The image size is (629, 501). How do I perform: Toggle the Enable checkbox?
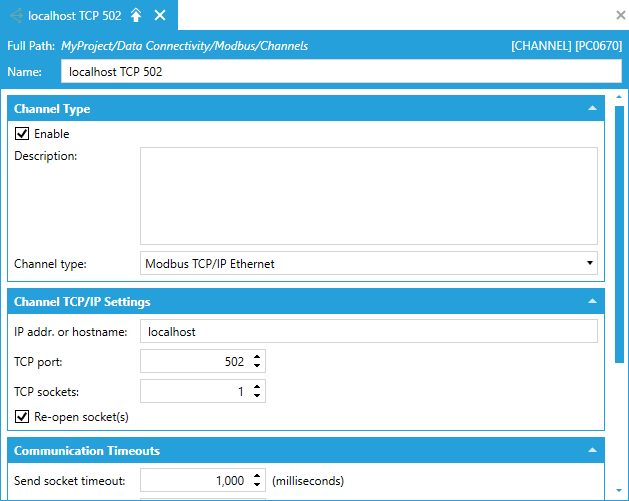[22, 133]
